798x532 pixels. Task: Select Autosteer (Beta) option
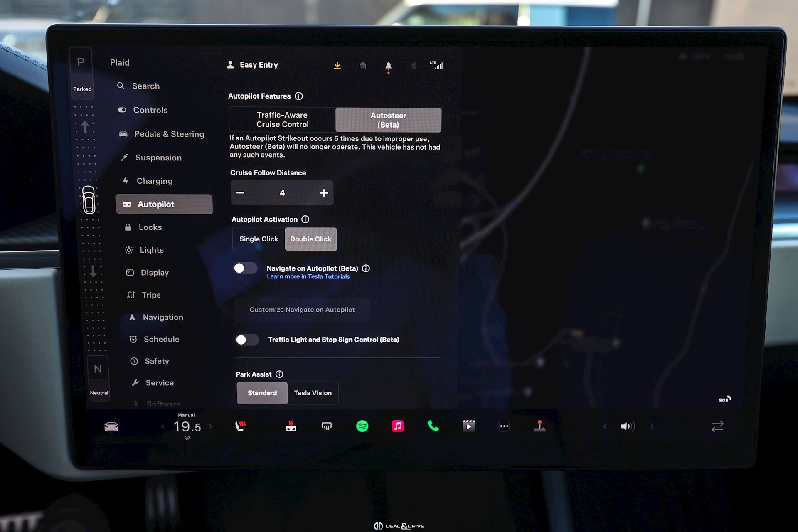coord(388,120)
